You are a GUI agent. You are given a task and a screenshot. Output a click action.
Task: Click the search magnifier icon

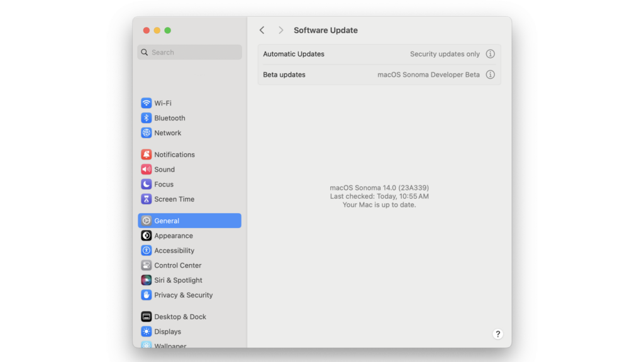point(144,52)
